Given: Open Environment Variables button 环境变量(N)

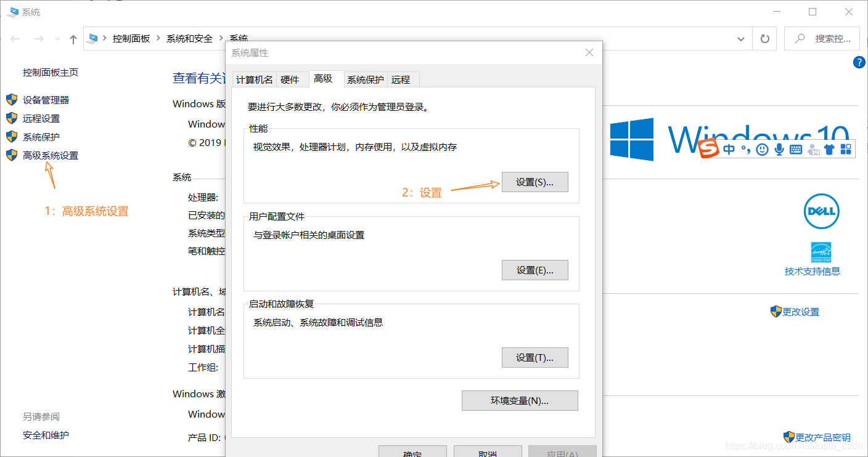Looking at the screenshot, I should point(520,400).
